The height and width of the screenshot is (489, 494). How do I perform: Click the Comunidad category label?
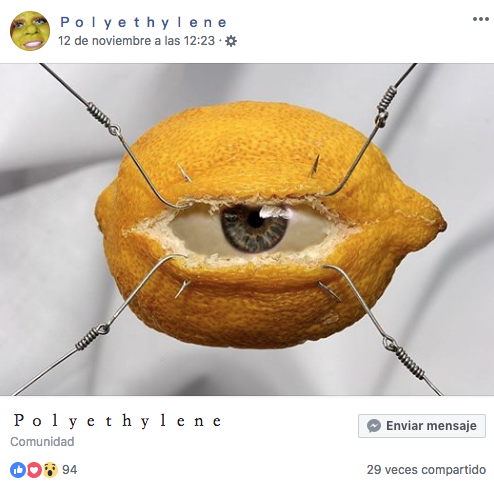click(x=42, y=442)
